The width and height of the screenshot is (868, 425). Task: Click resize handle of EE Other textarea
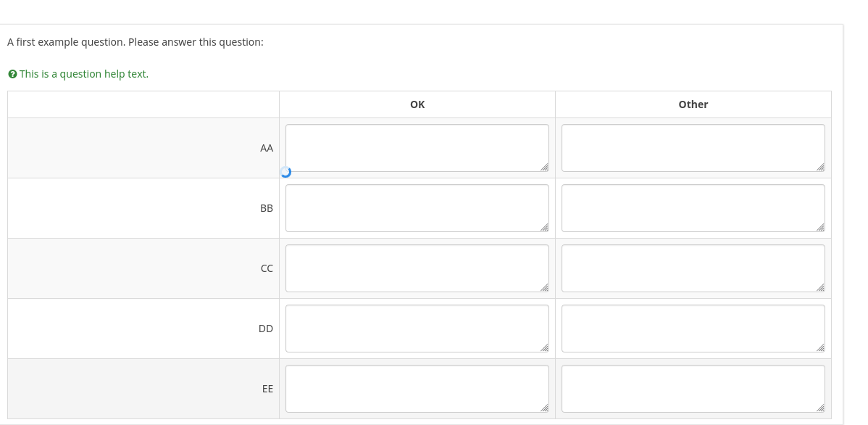click(x=820, y=408)
